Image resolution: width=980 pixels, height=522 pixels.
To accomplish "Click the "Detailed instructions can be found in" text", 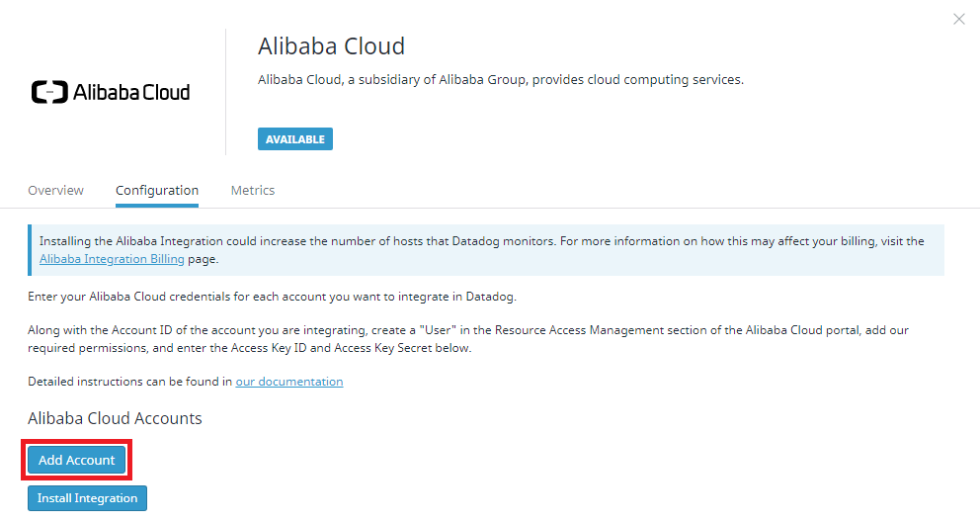I will pyautogui.click(x=129, y=382).
